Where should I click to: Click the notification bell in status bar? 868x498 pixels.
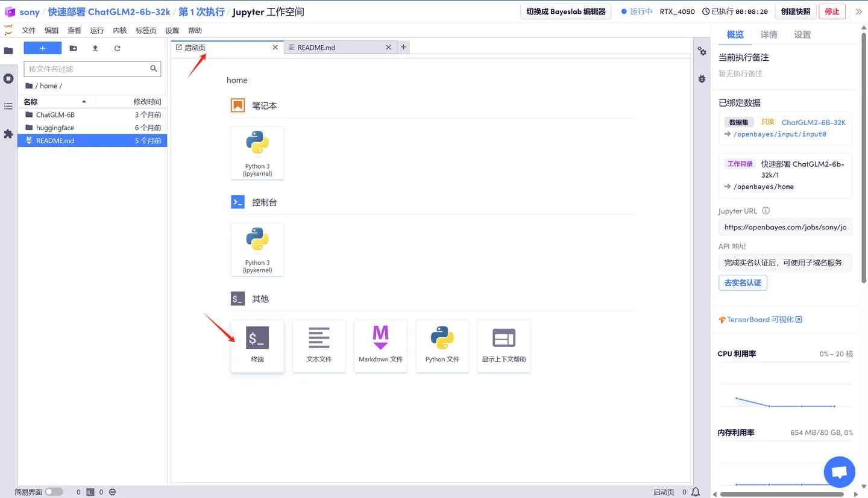pyautogui.click(x=696, y=492)
